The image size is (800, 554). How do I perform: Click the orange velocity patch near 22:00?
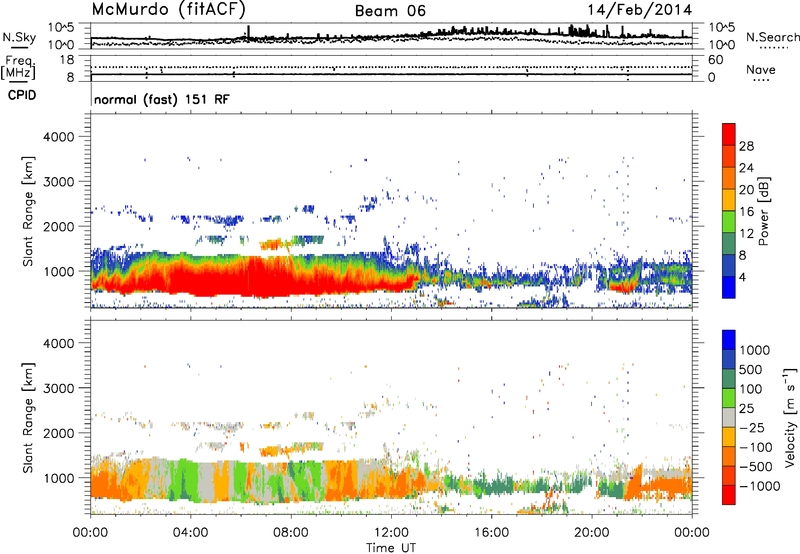coord(658,486)
